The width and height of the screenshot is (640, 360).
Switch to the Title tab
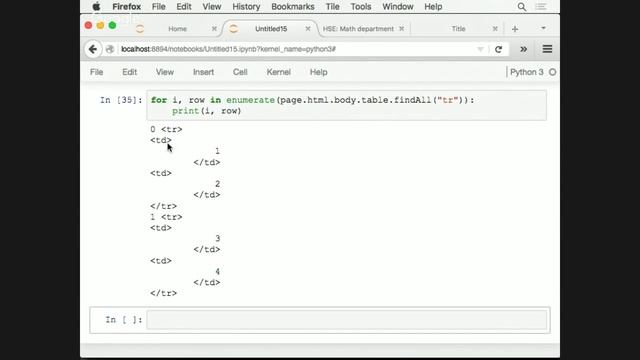[458, 29]
